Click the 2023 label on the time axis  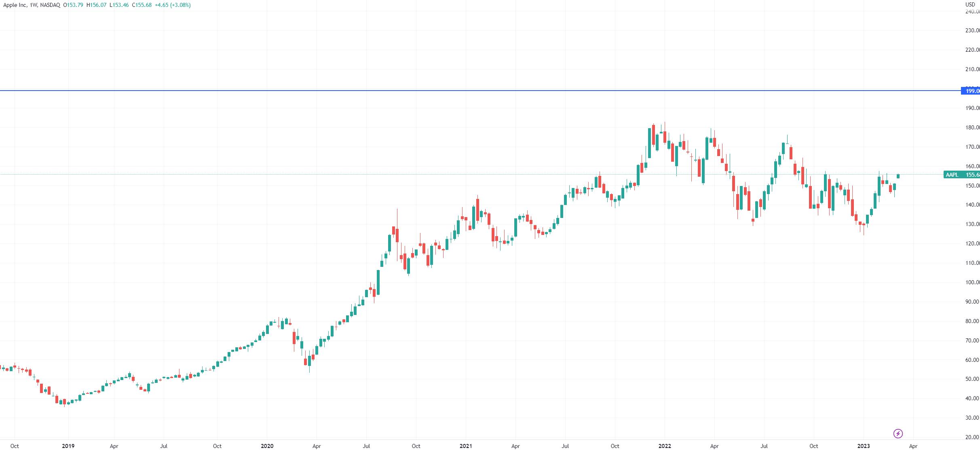coord(864,446)
